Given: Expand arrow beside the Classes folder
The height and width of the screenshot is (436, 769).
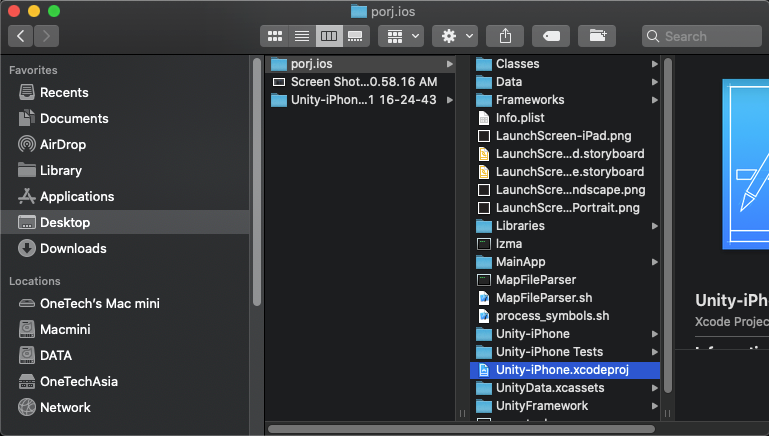Looking at the screenshot, I should pos(654,64).
